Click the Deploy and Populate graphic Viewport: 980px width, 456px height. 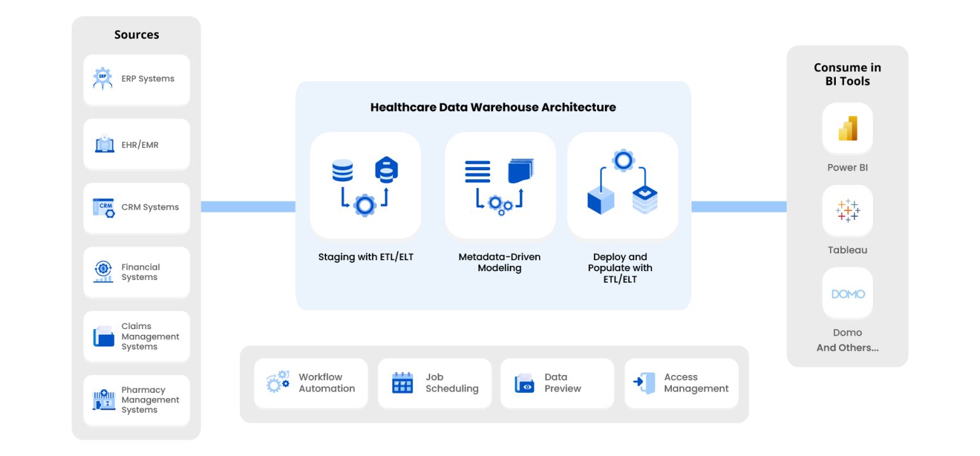(622, 186)
